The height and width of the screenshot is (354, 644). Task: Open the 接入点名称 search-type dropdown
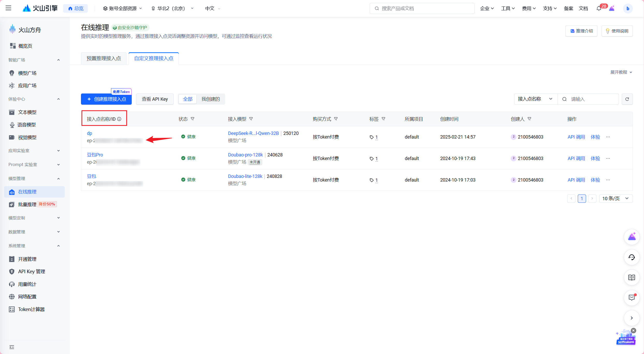pyautogui.click(x=536, y=99)
